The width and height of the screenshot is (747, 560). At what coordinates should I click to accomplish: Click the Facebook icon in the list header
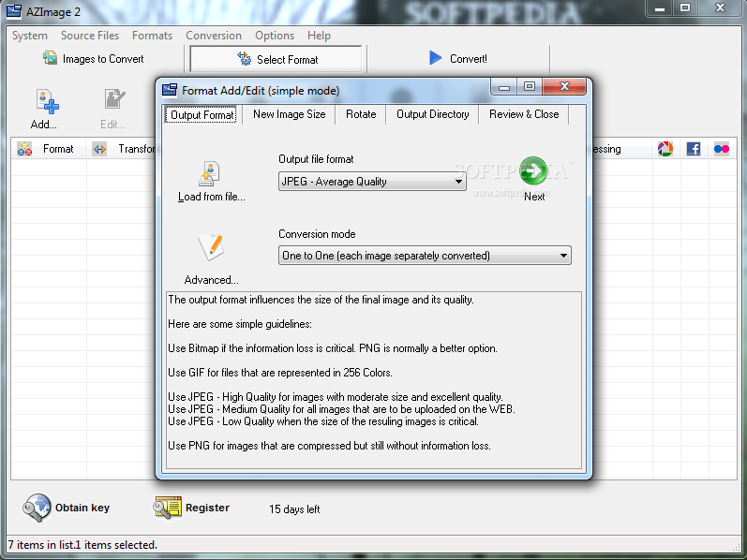694,149
